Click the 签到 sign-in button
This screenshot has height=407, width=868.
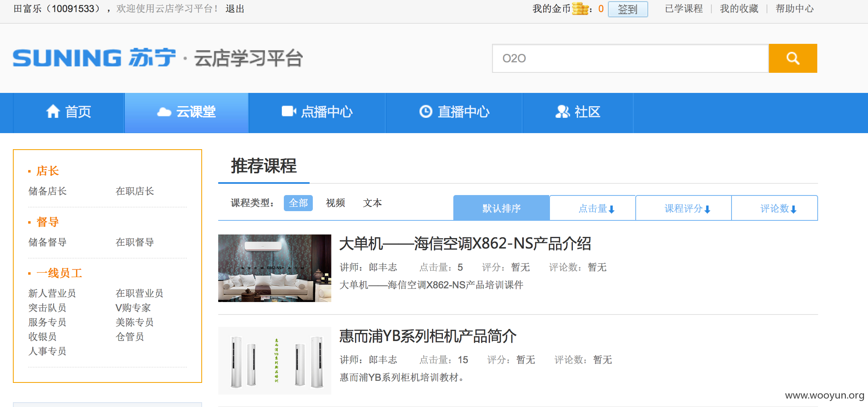(628, 9)
